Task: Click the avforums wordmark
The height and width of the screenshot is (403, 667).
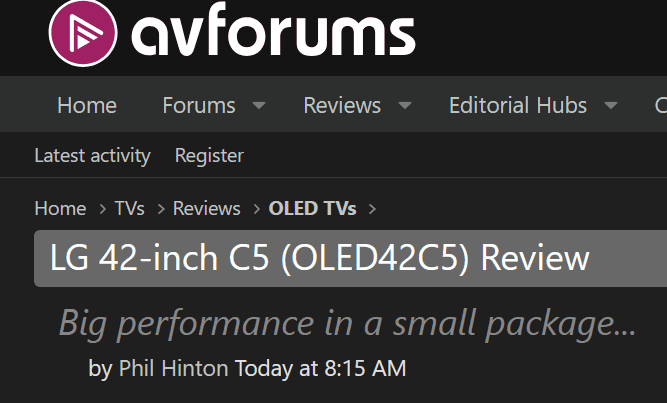Action: point(274,30)
